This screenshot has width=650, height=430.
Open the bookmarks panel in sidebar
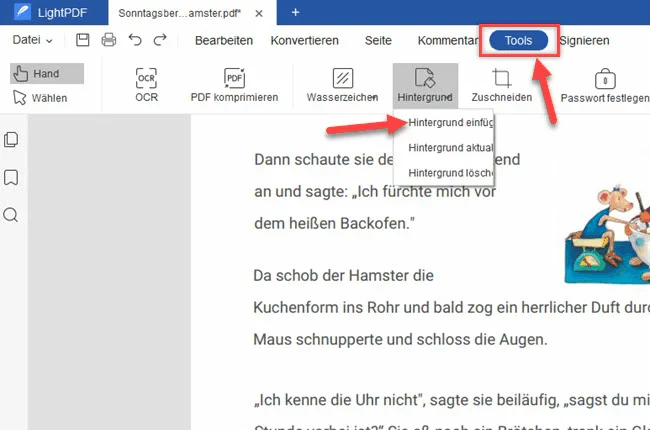click(x=11, y=177)
